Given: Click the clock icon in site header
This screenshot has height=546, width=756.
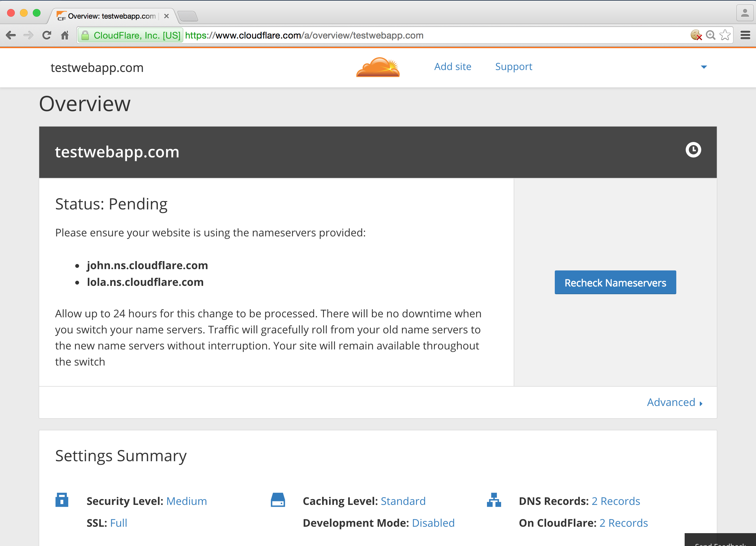Looking at the screenshot, I should pos(693,150).
